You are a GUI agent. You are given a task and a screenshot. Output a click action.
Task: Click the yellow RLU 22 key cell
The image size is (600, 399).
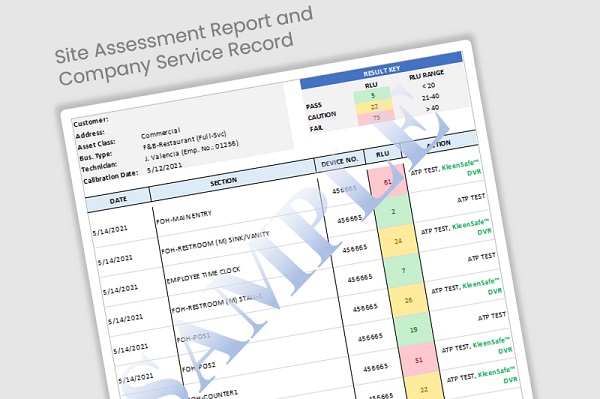coord(374,107)
